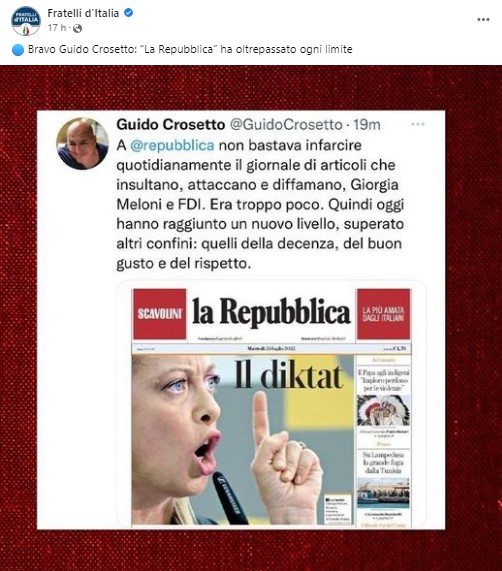
Task: Open the Fratelli d'Italia profile picture
Action: [25, 21]
